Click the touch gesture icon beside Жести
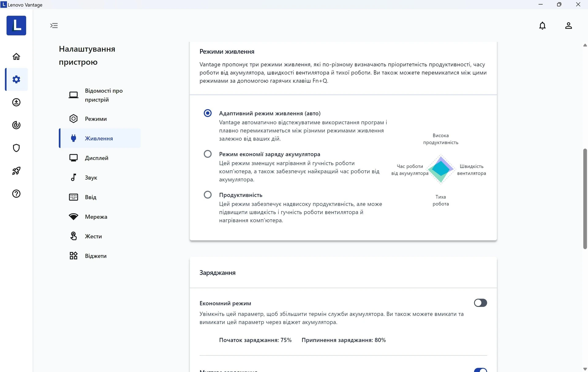 point(73,236)
